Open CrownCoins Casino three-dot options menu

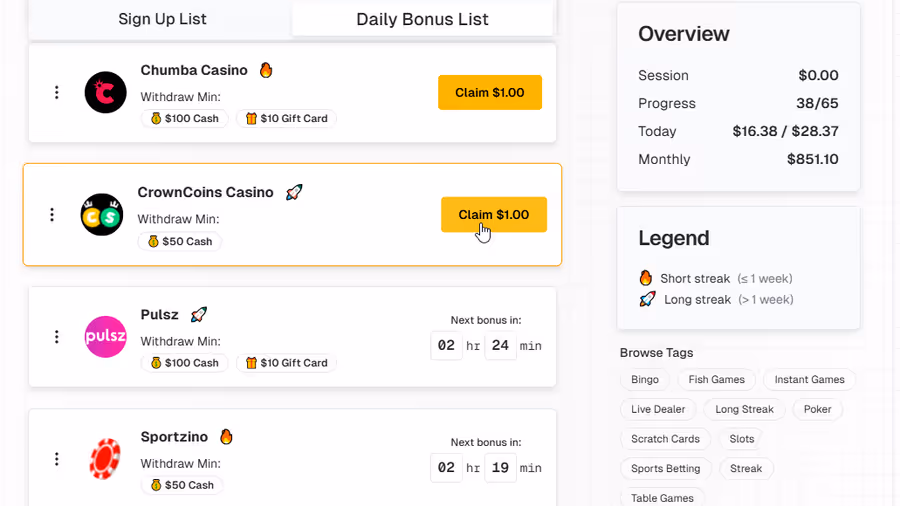click(x=52, y=215)
